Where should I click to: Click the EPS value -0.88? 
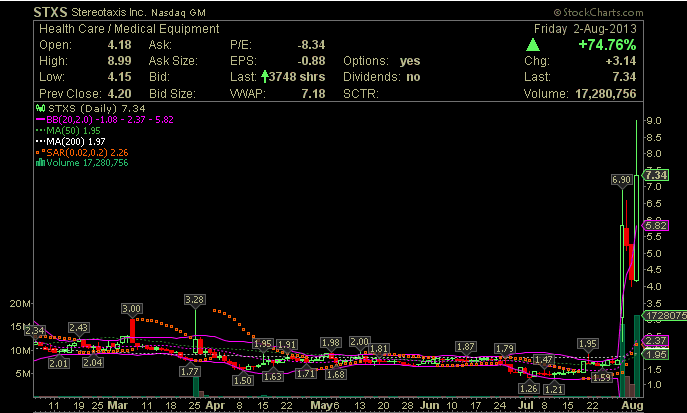coord(311,61)
